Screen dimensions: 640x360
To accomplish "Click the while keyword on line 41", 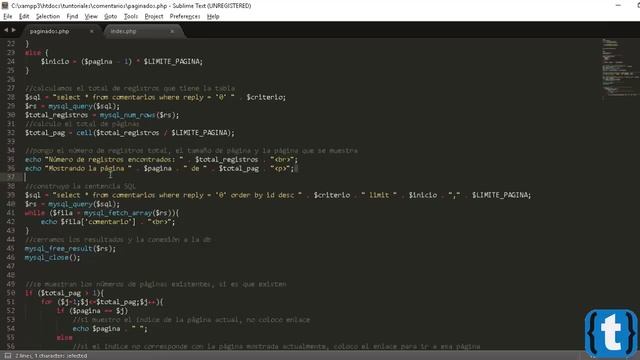I will [x=35, y=213].
